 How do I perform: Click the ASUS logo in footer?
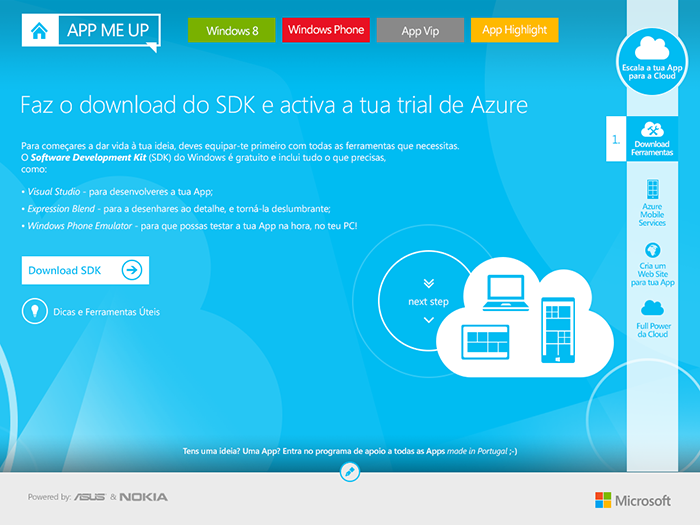pos(90,497)
